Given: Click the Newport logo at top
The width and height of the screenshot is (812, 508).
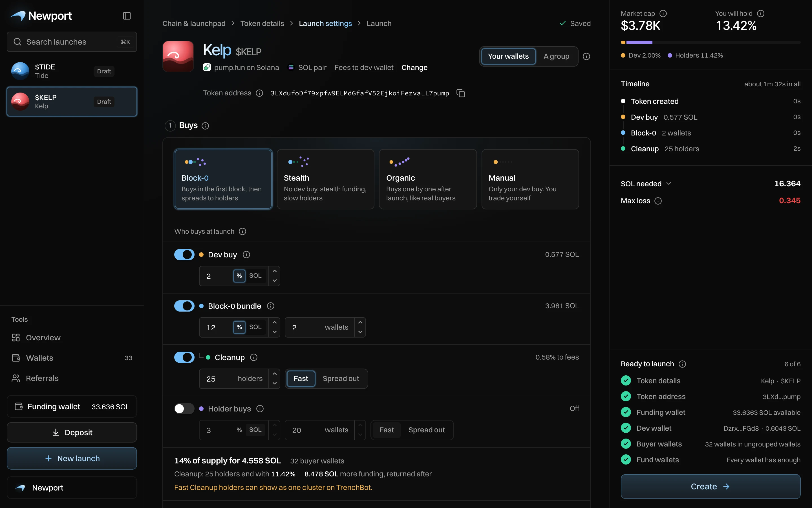Looking at the screenshot, I should point(41,16).
